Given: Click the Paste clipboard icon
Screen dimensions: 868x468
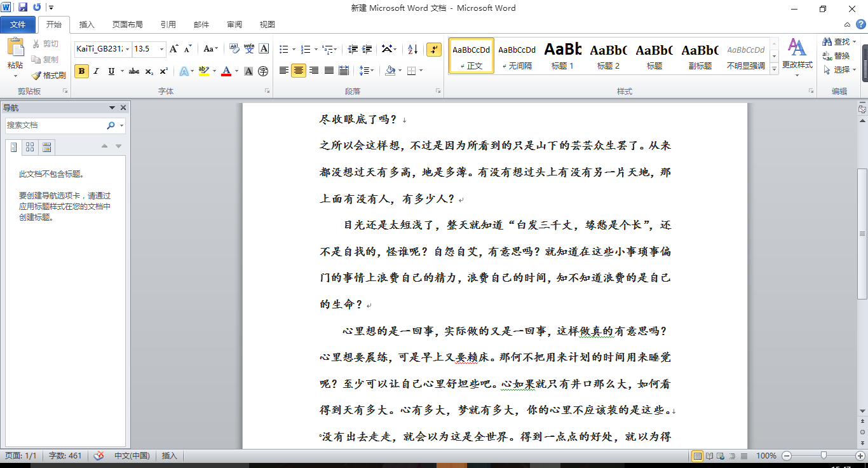Looking at the screenshot, I should (x=15, y=48).
